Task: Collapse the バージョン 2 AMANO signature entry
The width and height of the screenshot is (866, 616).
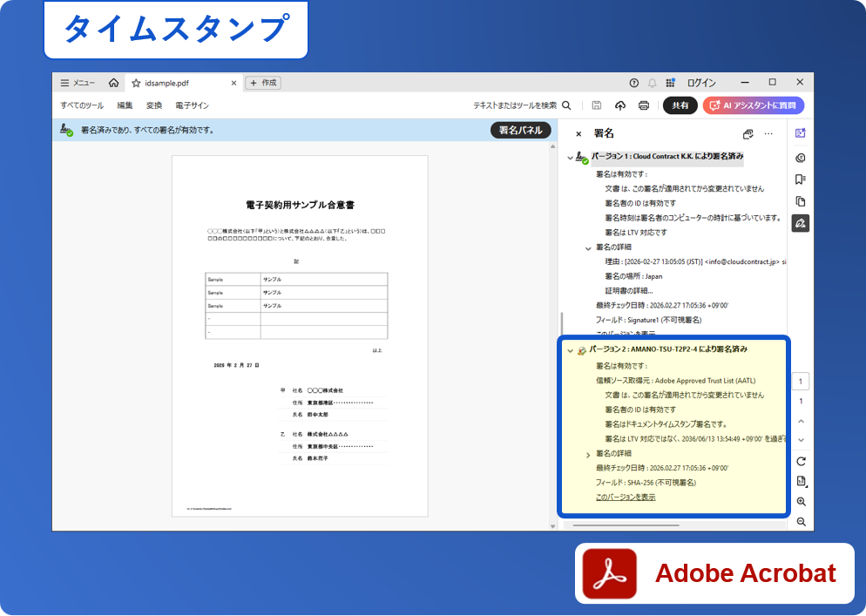Action: [x=571, y=350]
